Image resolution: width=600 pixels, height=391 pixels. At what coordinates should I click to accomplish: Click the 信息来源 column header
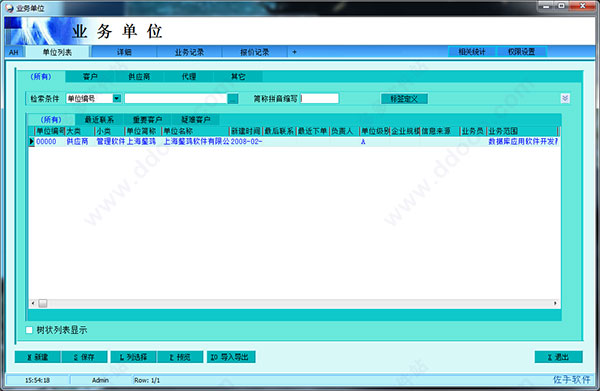click(x=440, y=131)
